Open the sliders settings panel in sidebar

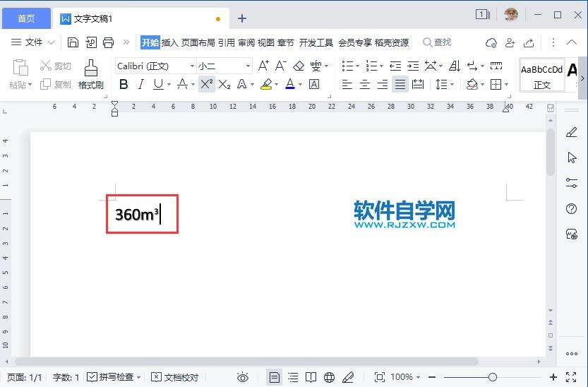coord(572,183)
